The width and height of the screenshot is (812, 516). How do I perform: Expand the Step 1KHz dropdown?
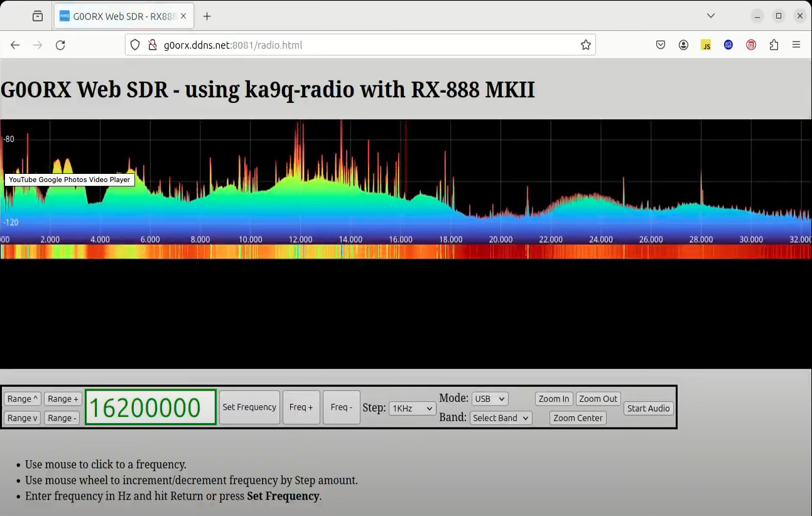412,408
